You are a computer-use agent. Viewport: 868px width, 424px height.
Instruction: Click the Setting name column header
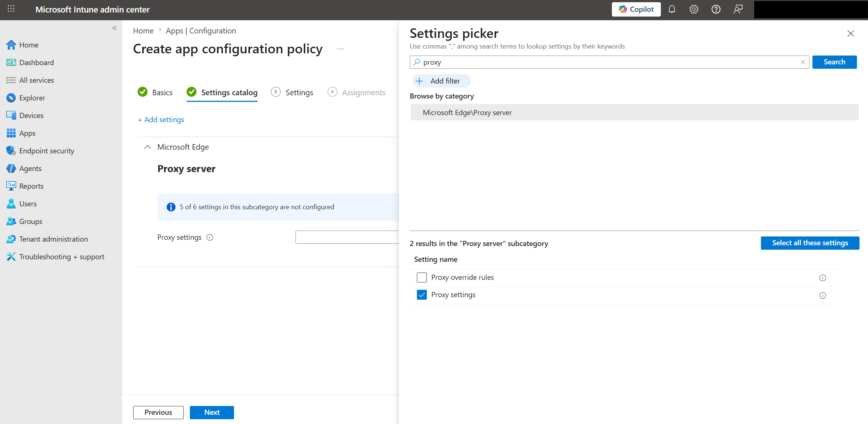pos(436,259)
